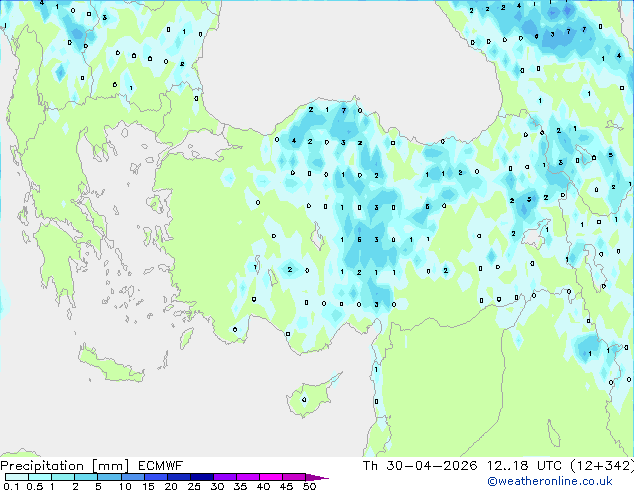Image resolution: width=634 pixels, height=490 pixels.
Task: Choose the 20–25 mm legend color swatch
Action: click(x=179, y=477)
